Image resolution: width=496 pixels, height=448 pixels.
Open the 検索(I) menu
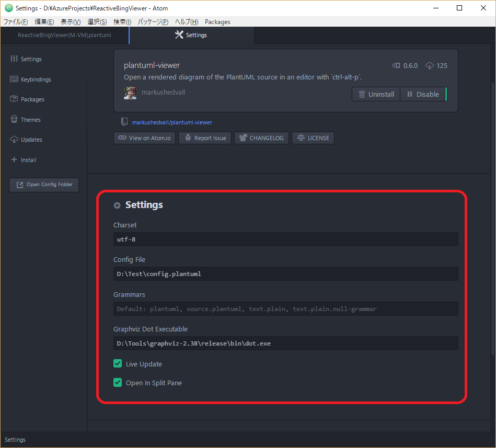pos(122,22)
